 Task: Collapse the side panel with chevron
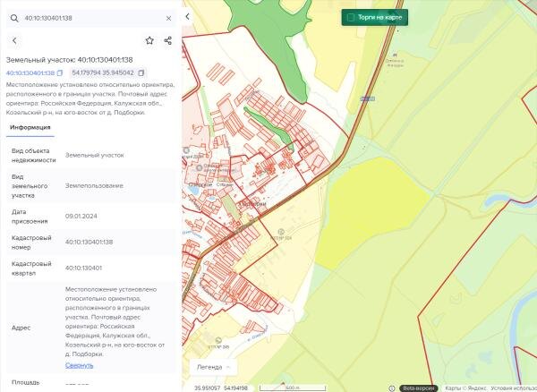pos(187,16)
